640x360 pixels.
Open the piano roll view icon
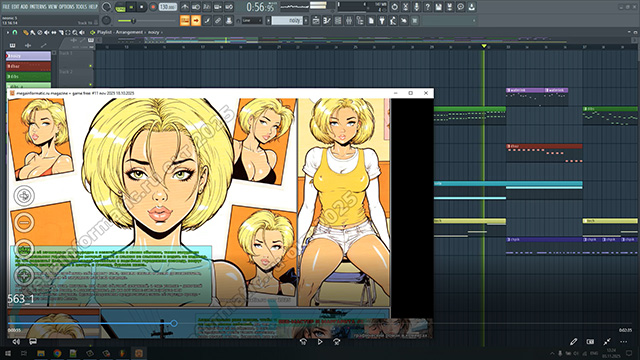click(327, 20)
